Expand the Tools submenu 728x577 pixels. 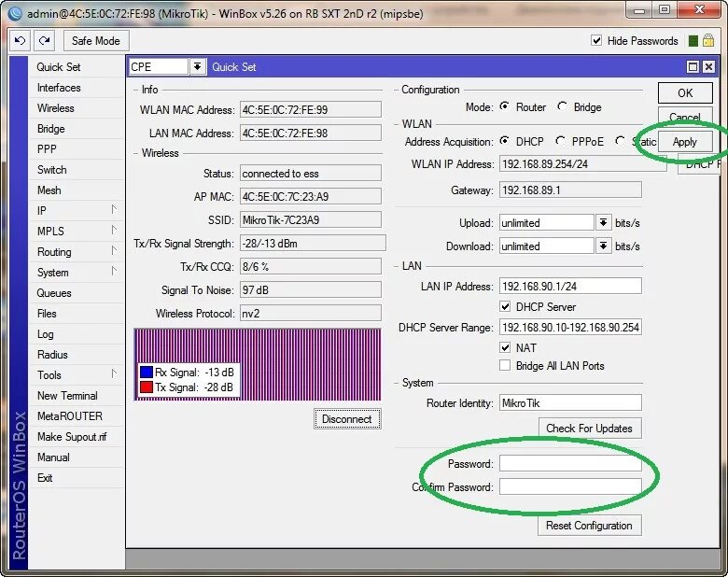pos(114,374)
